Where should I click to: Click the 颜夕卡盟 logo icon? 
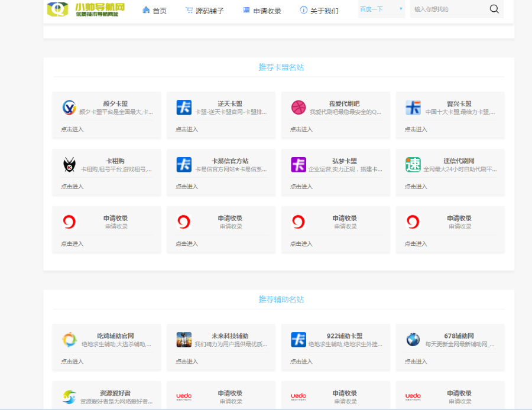click(x=69, y=108)
